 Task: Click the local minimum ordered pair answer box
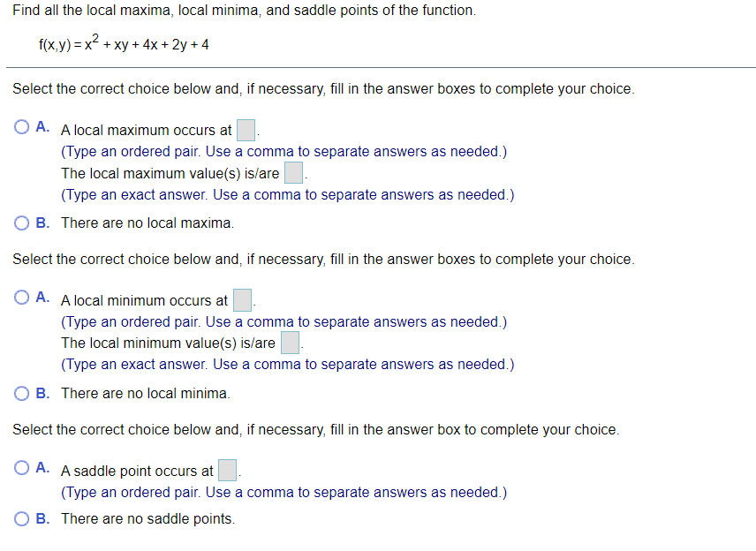pyautogui.click(x=242, y=300)
